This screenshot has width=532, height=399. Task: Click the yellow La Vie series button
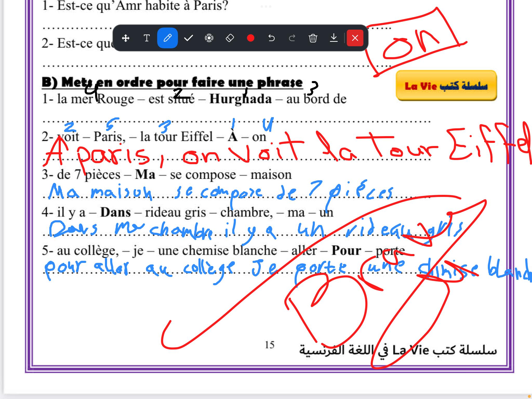[x=446, y=86]
